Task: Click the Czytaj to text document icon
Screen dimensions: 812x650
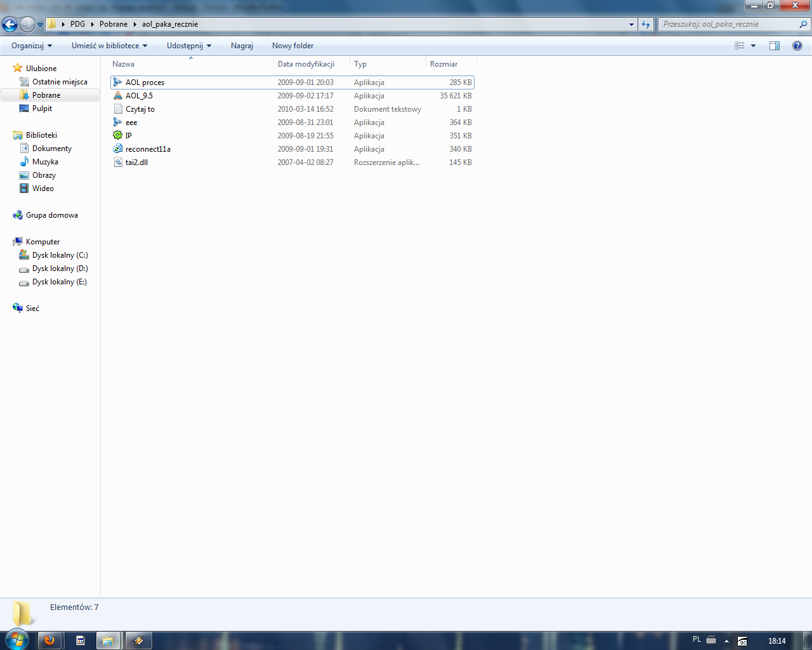Action: (x=118, y=109)
